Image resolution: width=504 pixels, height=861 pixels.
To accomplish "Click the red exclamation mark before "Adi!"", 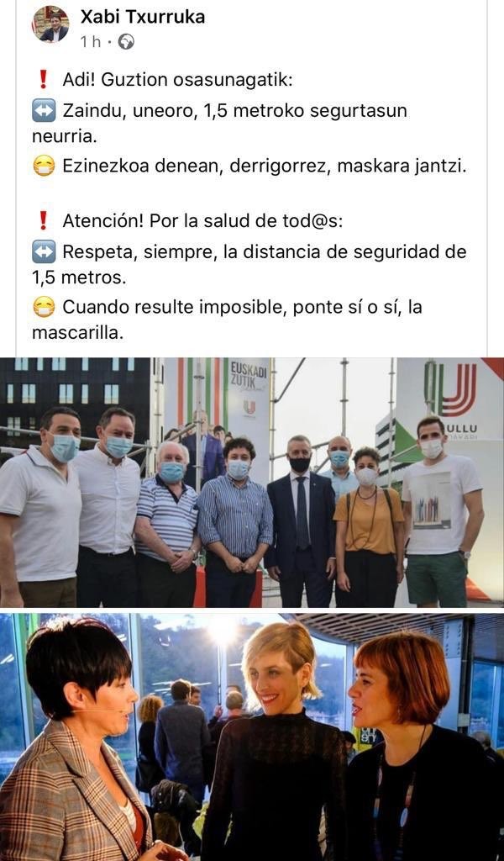I will pyautogui.click(x=44, y=80).
